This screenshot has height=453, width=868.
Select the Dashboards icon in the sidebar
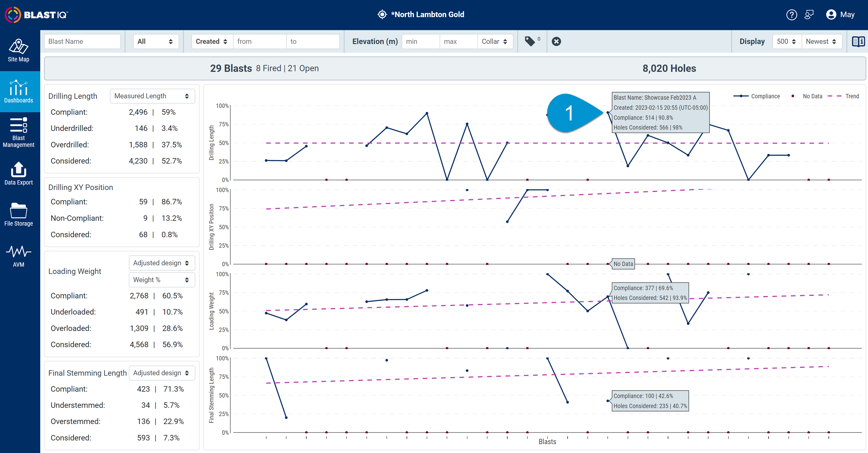click(18, 91)
